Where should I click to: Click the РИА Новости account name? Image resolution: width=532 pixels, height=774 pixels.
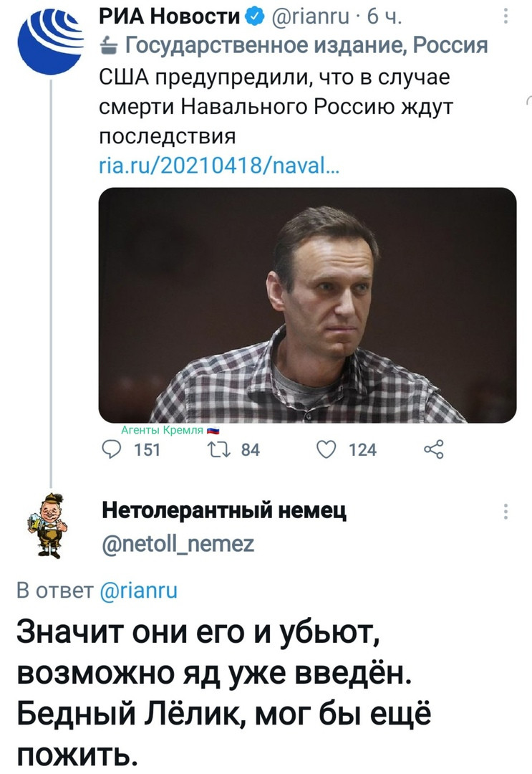(169, 17)
